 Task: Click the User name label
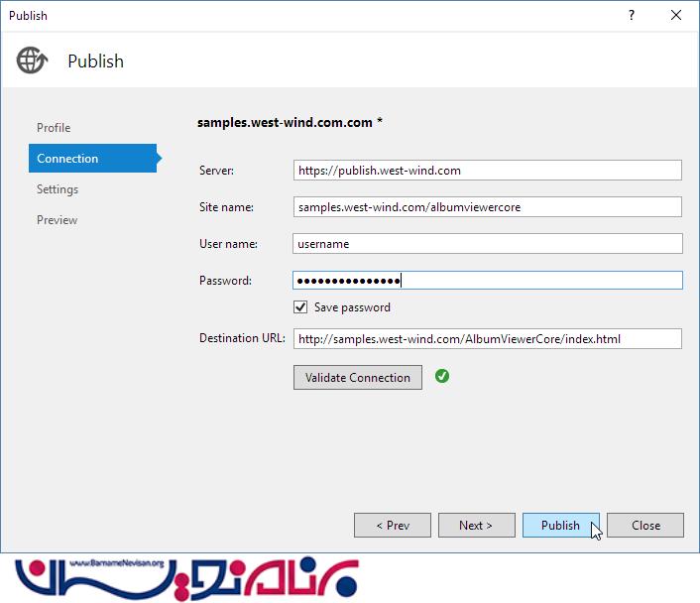228,243
